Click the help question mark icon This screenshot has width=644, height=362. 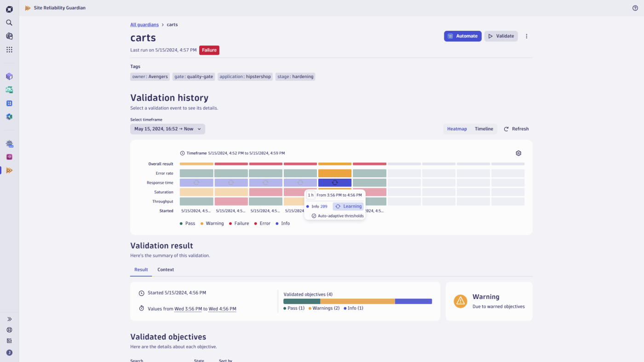click(635, 8)
